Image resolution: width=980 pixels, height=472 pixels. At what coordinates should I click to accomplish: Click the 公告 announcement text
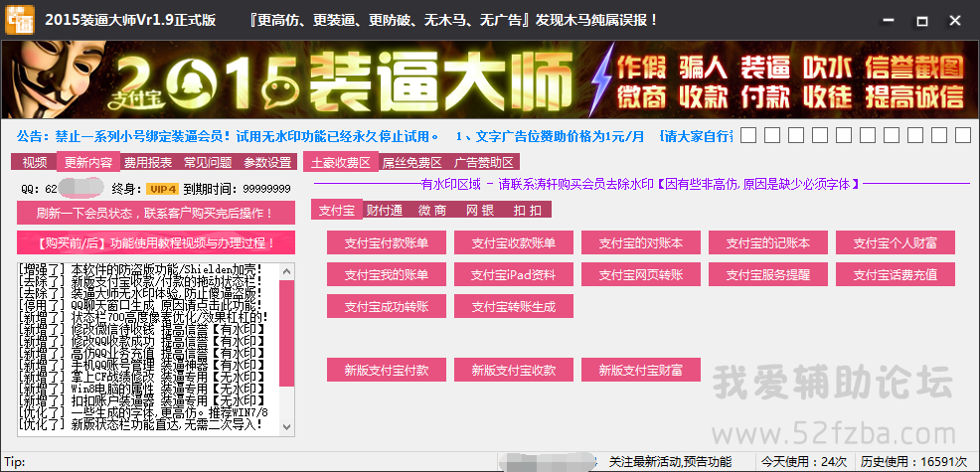(228, 136)
